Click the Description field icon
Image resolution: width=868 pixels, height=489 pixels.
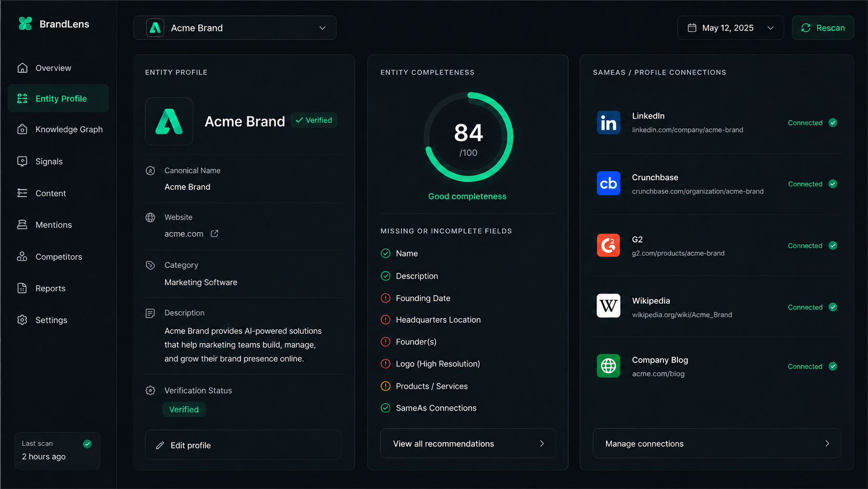point(151,313)
